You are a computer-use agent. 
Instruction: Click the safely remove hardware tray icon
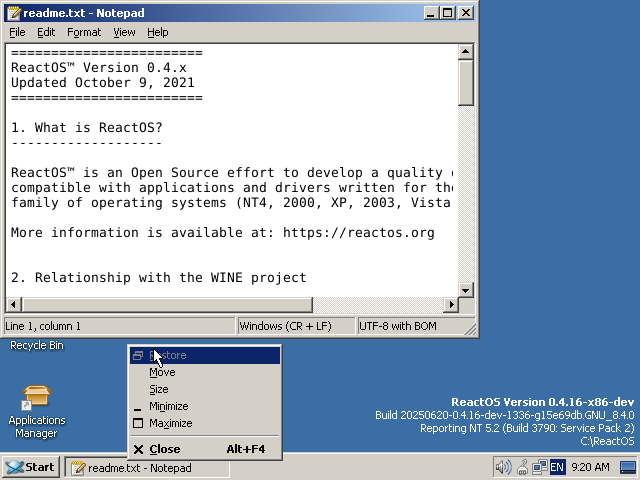[x=522, y=467]
